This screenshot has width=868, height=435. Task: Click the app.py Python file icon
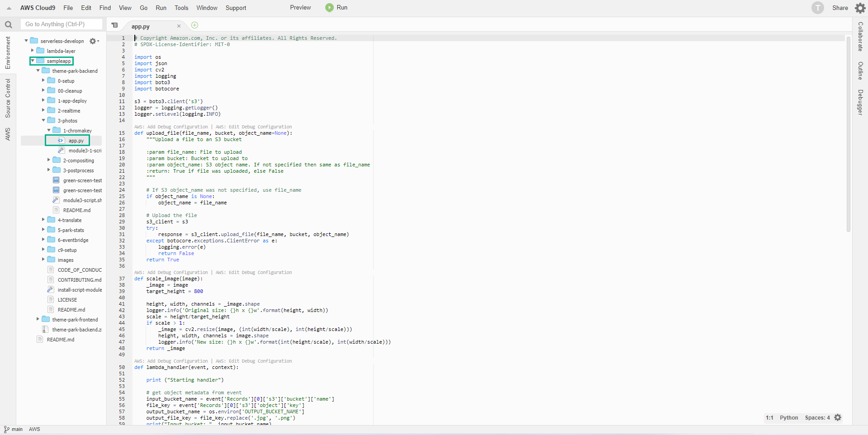click(61, 141)
